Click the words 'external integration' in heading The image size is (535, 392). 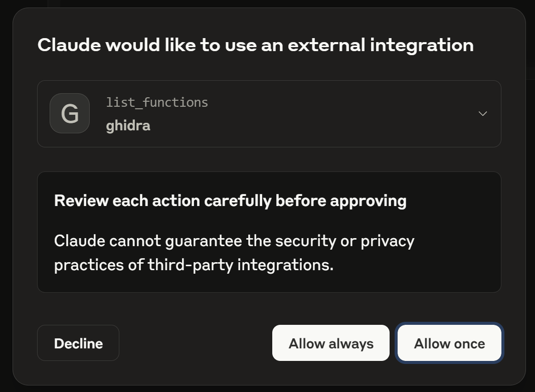381,45
